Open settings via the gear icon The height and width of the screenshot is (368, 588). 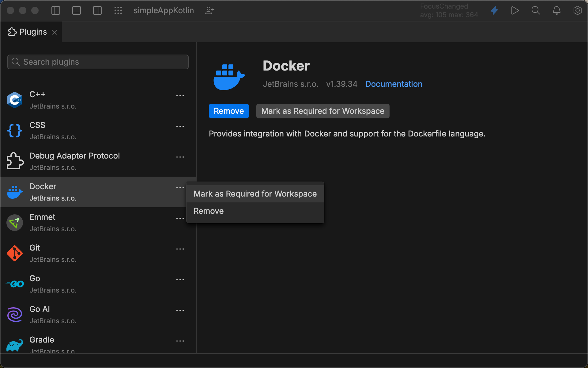(577, 10)
